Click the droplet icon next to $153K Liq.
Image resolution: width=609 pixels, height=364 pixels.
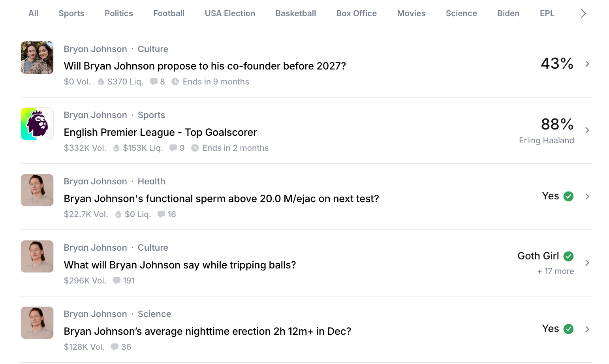click(117, 148)
